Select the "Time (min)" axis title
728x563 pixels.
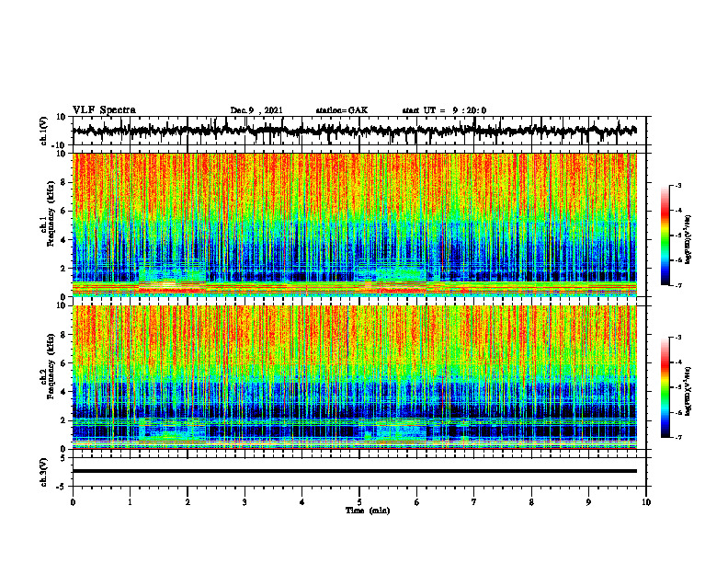pyautogui.click(x=368, y=511)
